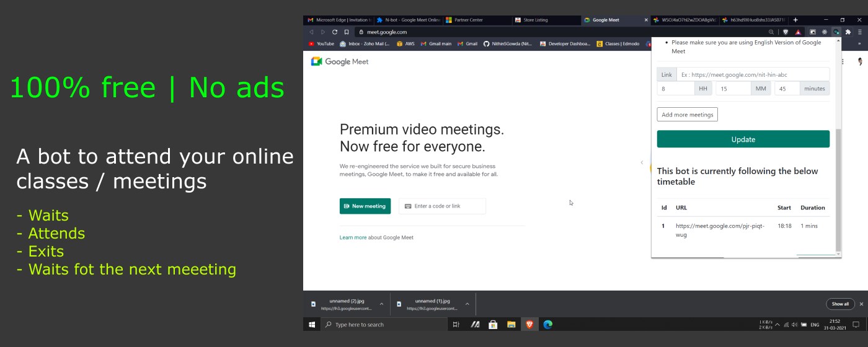
Task: Click the green Update button
Action: pos(743,139)
